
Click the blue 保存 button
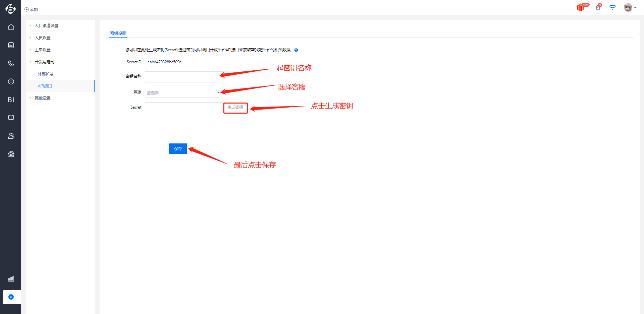pyautogui.click(x=178, y=149)
